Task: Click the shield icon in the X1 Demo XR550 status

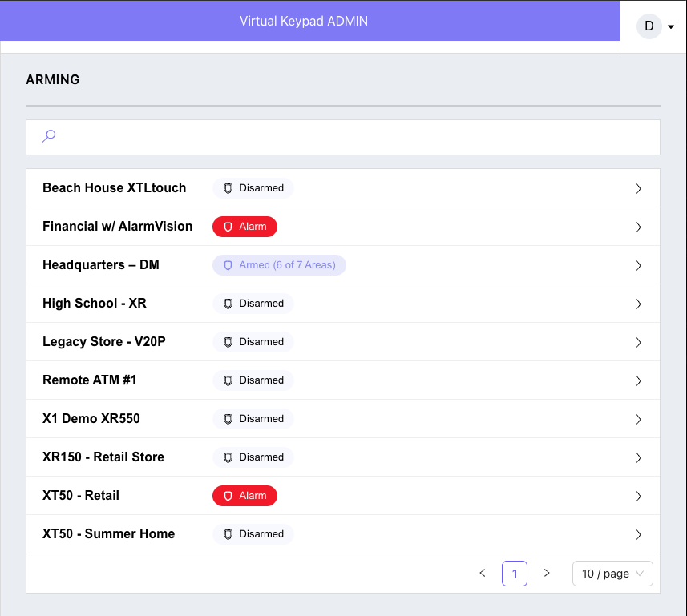Action: point(228,420)
